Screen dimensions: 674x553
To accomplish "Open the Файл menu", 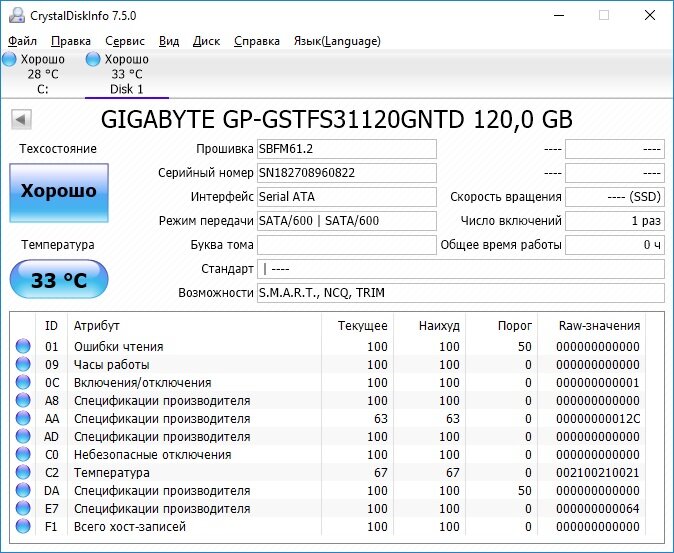I will [22, 41].
